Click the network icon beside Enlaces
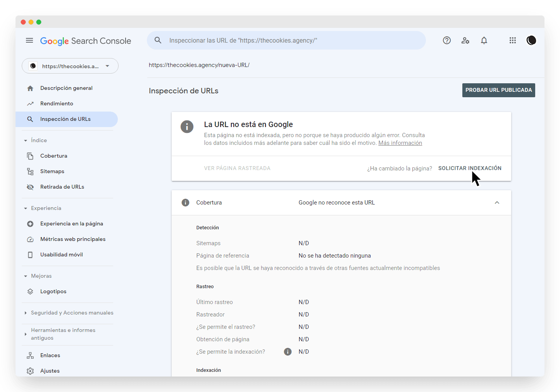 [30, 356]
